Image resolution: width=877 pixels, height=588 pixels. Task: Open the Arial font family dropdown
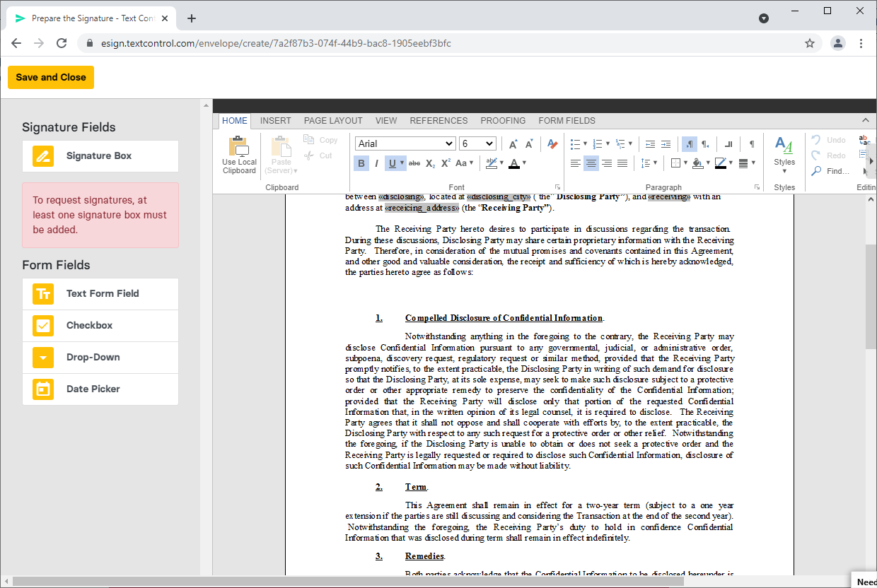pyautogui.click(x=405, y=143)
